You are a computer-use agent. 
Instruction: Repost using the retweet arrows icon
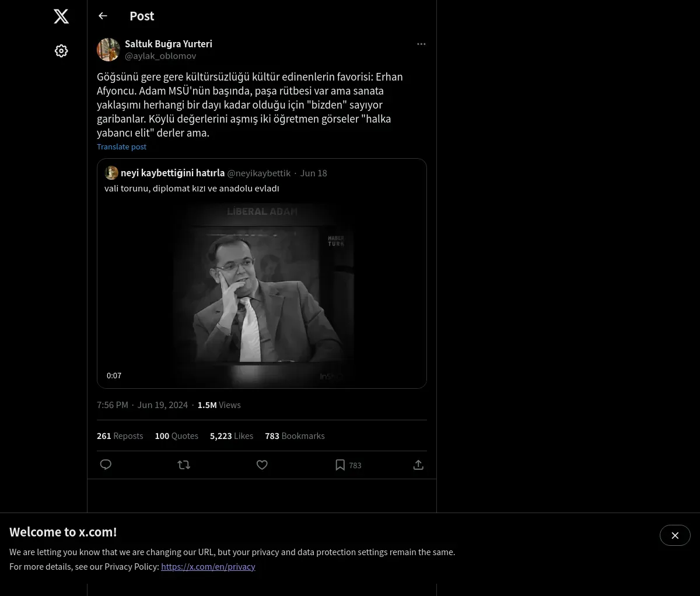(x=184, y=465)
